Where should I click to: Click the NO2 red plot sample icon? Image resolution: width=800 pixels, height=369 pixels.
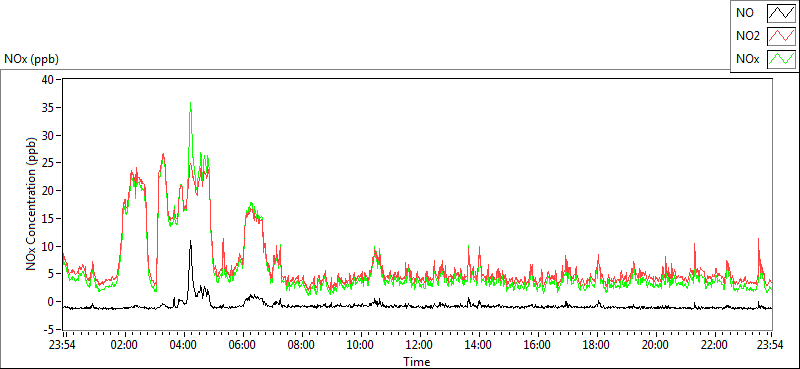coord(782,36)
